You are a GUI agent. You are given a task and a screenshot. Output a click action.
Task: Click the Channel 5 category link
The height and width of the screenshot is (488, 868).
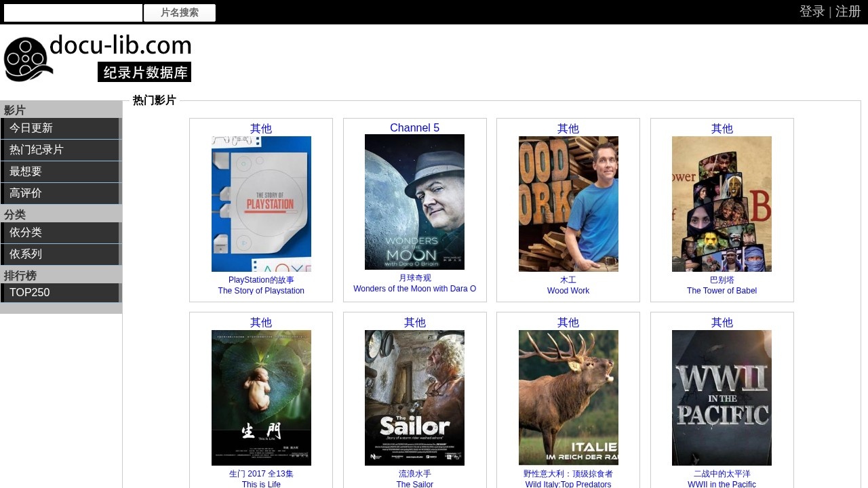click(x=414, y=127)
